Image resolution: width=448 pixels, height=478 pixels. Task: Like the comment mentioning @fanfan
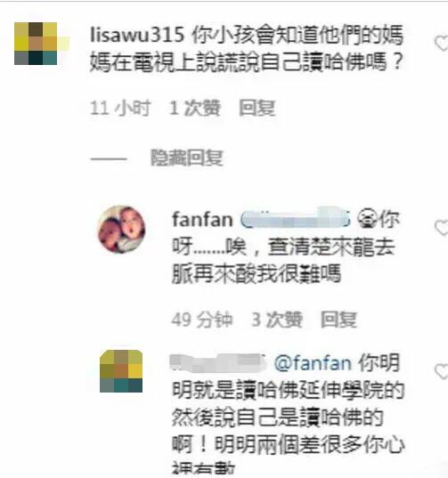(x=441, y=371)
